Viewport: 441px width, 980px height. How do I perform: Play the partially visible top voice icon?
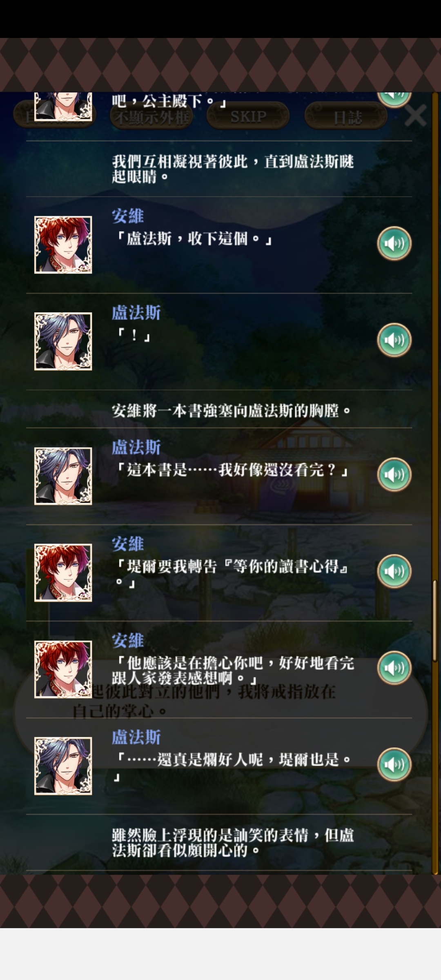tap(394, 99)
